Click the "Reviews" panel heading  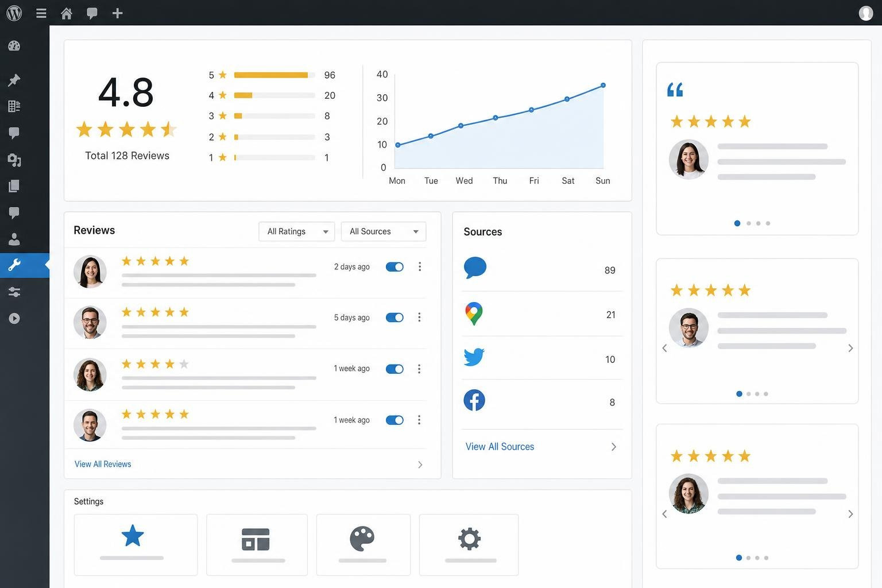(94, 230)
